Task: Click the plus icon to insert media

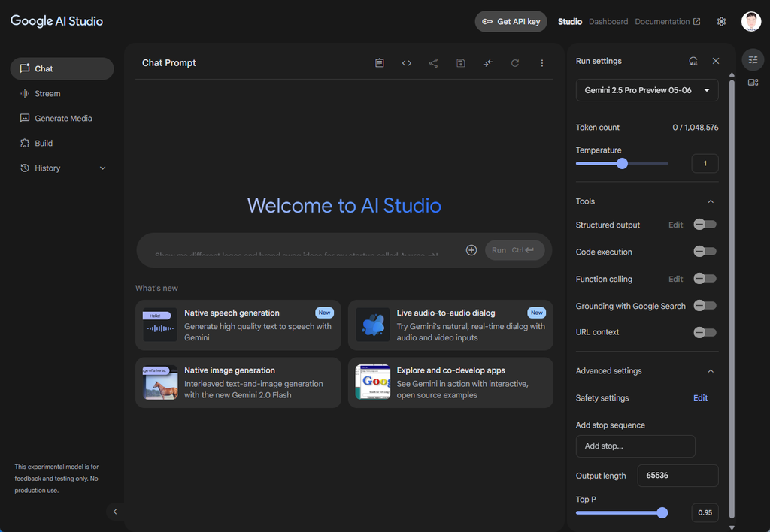Action: click(471, 250)
